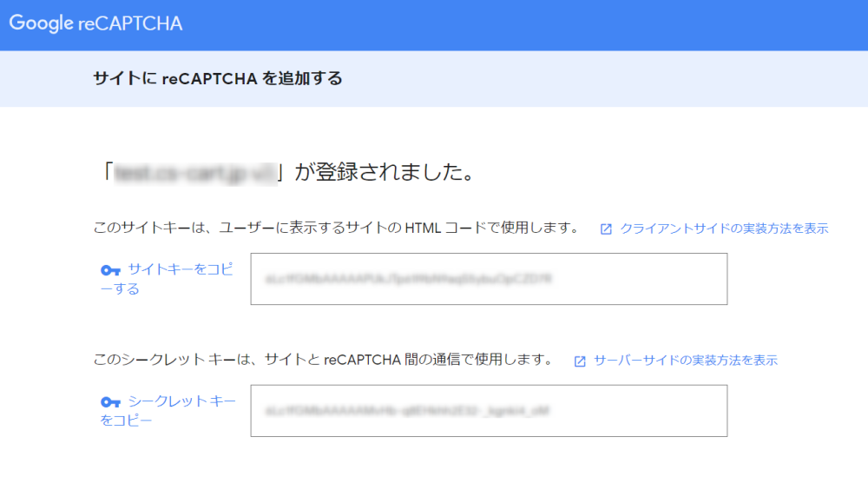Click external-link icon next to サーバーサイドの実装方法
The height and width of the screenshot is (477, 868).
pos(580,361)
